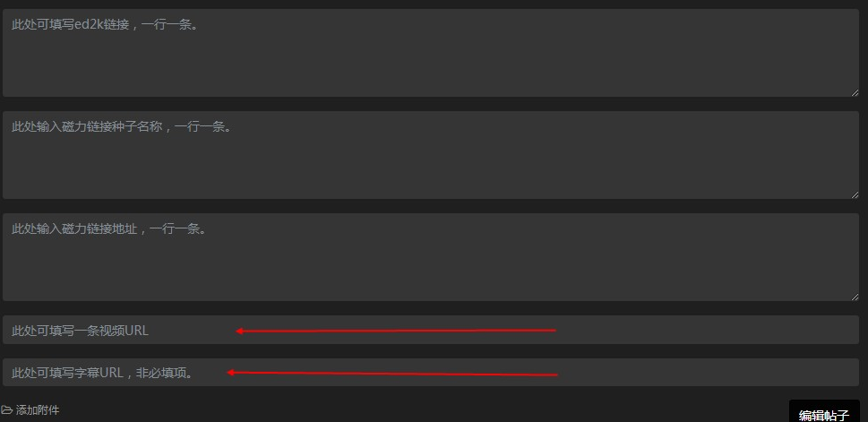Screen dimensions: 868x422
Task: Click the ed2k text area resize handle
Action: coord(854,91)
